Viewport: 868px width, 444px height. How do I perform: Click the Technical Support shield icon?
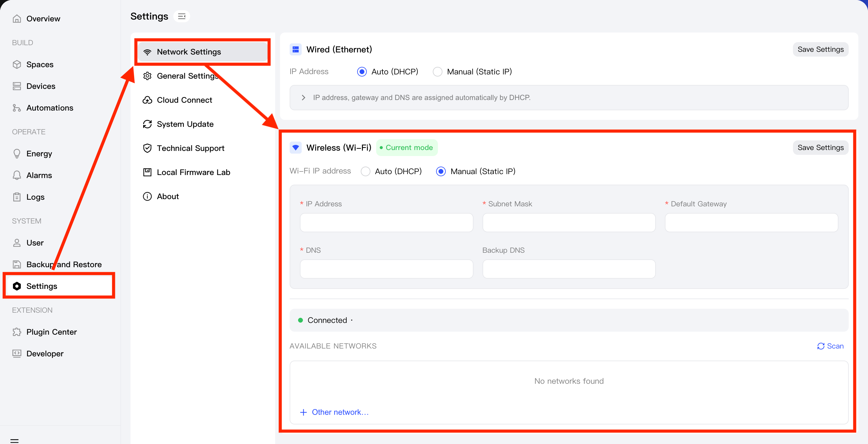coord(147,148)
